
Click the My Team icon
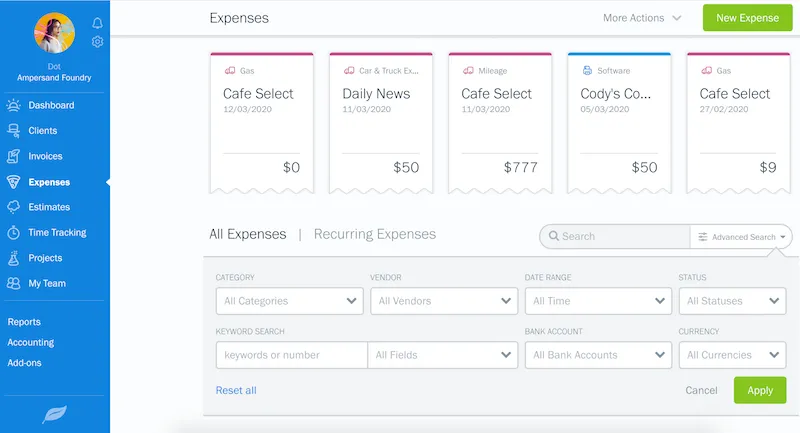[x=14, y=283]
